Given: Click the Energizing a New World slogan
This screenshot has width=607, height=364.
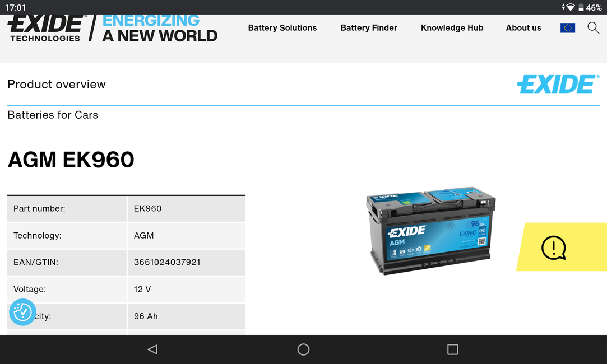Looking at the screenshot, I should click(160, 28).
